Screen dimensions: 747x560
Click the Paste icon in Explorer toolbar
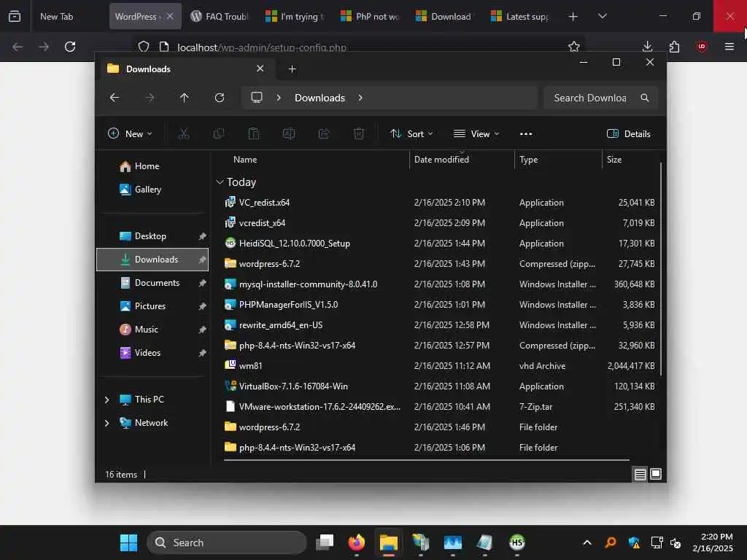click(x=254, y=134)
